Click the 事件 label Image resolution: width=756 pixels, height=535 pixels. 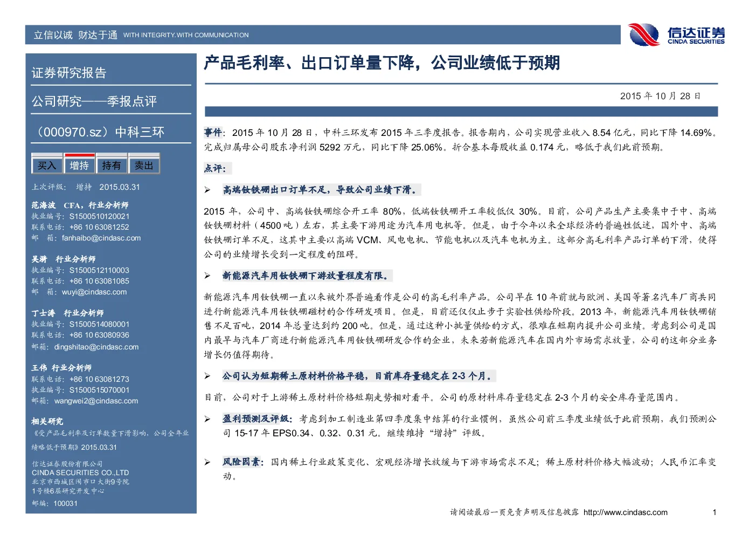[x=213, y=132]
